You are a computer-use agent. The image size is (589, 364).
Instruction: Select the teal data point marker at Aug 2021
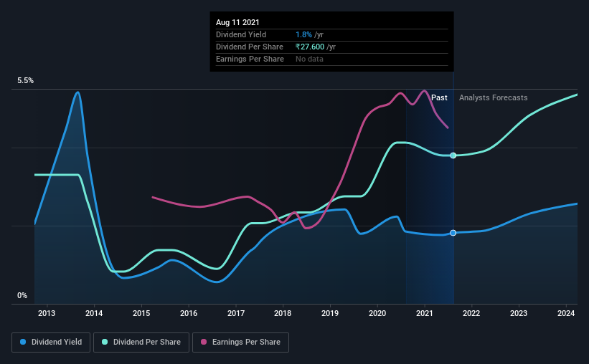(453, 155)
